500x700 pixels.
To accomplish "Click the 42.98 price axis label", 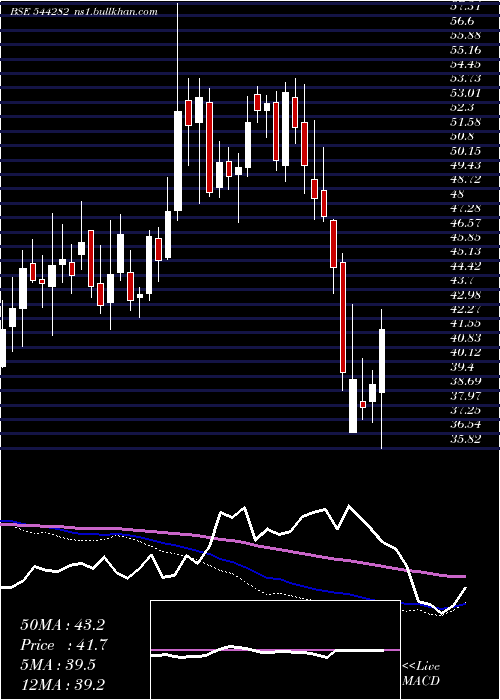I will (465, 295).
